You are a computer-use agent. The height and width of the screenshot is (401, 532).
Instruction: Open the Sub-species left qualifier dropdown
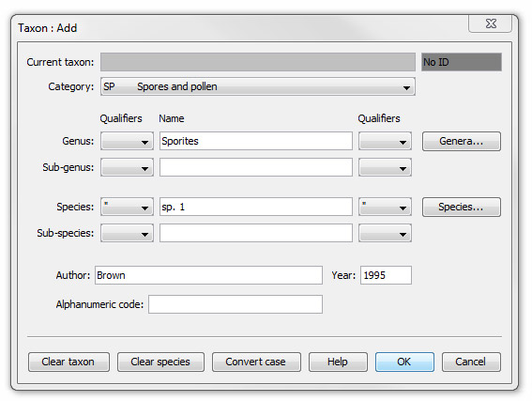tap(127, 233)
